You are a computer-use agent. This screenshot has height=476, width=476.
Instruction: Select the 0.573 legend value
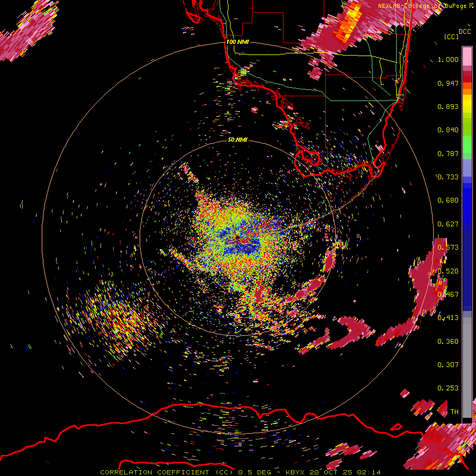[448, 248]
